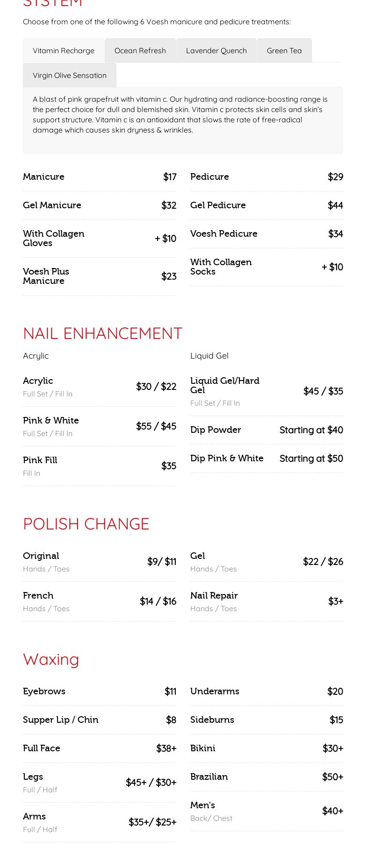
Task: Click the Pink & White acrylic item
Action: click(x=51, y=420)
